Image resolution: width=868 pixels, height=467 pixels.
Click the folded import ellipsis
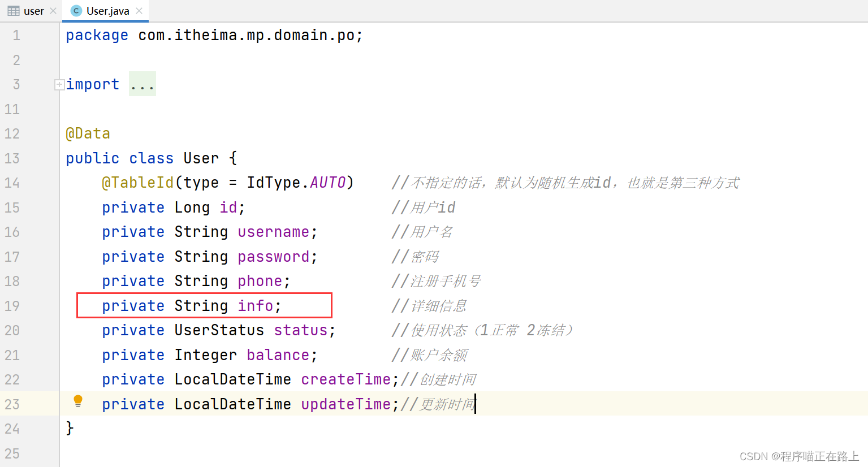pos(142,84)
